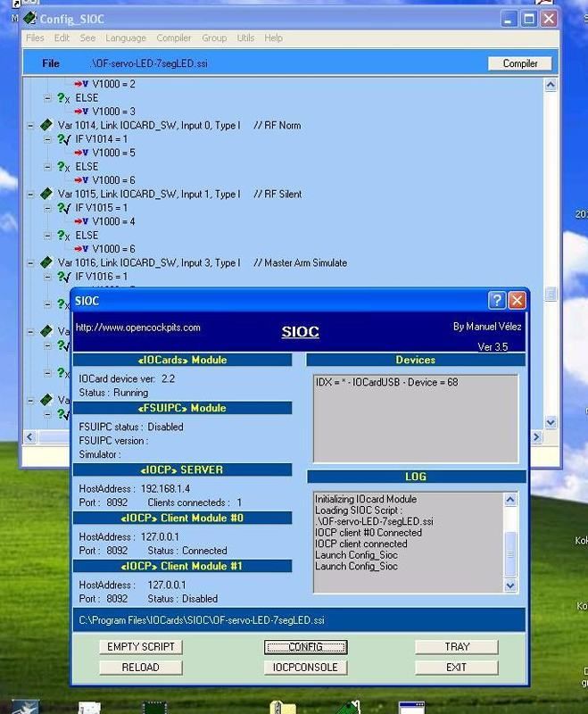The image size is (588, 714).
Task: Click the SIOC dialog help question-mark icon
Action: pyautogui.click(x=497, y=301)
